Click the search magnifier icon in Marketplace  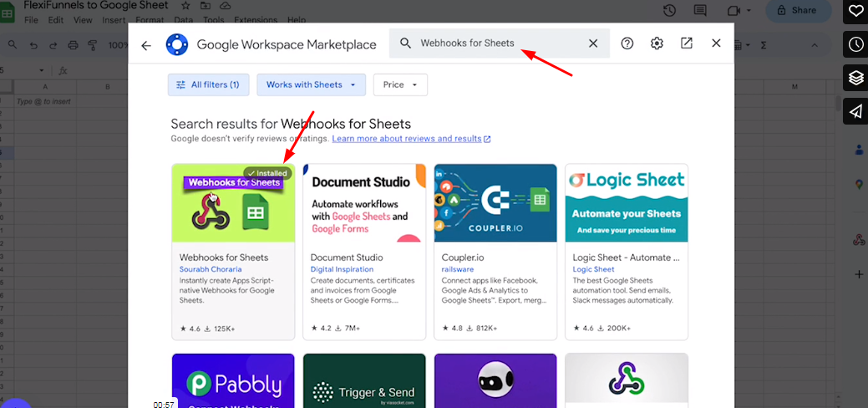coord(406,43)
